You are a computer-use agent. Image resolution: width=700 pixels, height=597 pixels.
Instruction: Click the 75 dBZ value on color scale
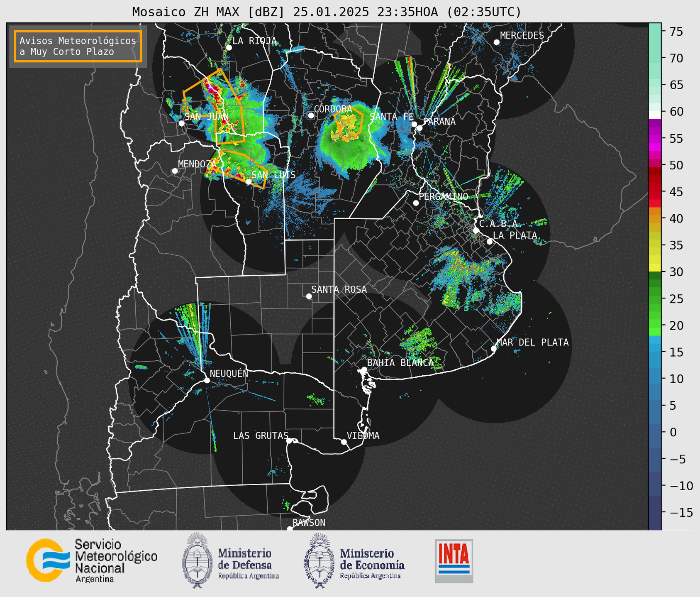[x=676, y=32]
